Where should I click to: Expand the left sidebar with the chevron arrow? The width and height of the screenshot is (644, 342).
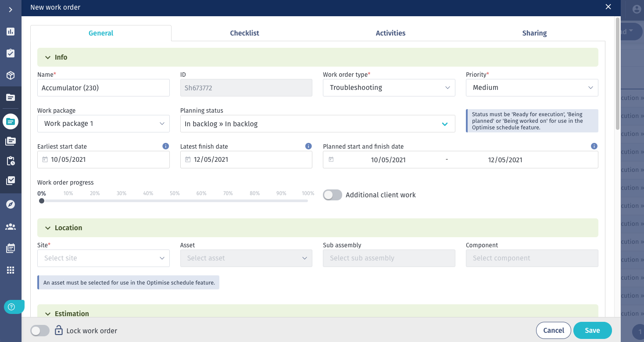11,10
